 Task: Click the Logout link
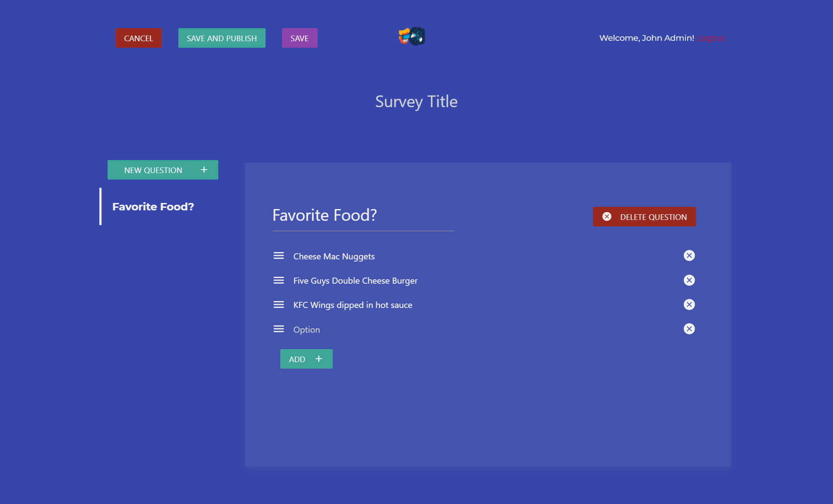(712, 37)
